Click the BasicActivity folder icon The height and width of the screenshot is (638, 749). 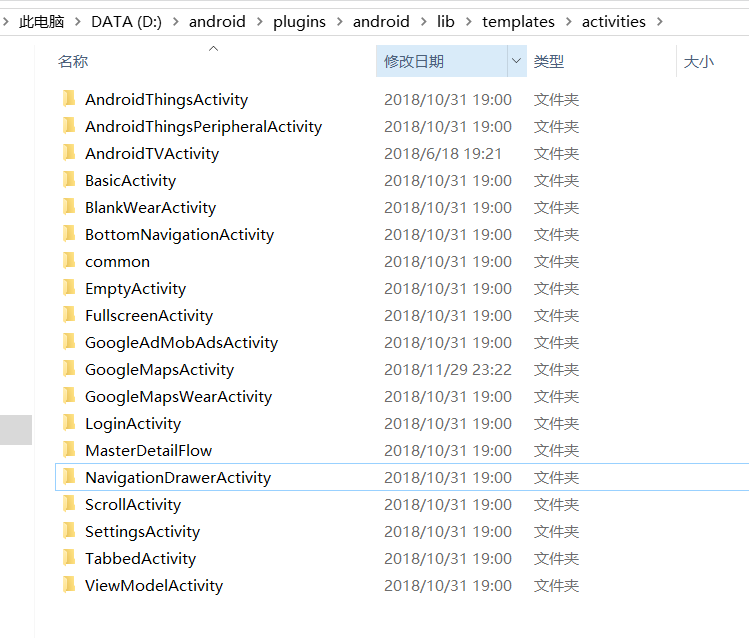pyautogui.click(x=69, y=180)
